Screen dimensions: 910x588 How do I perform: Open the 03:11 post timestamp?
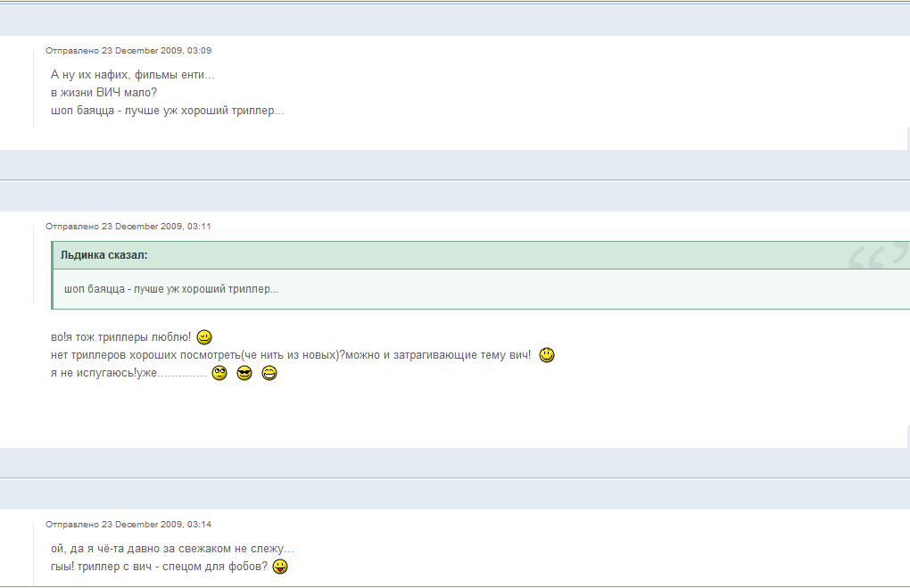point(128,227)
